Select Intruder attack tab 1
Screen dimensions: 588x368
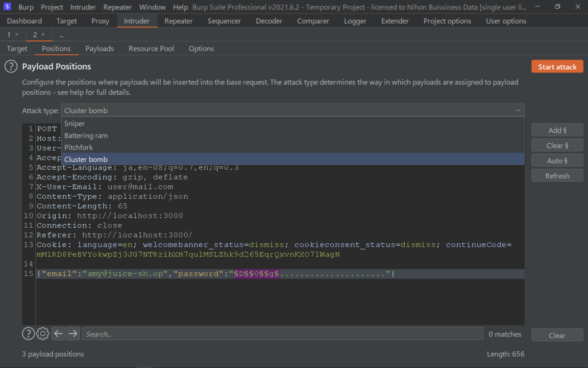[9, 34]
